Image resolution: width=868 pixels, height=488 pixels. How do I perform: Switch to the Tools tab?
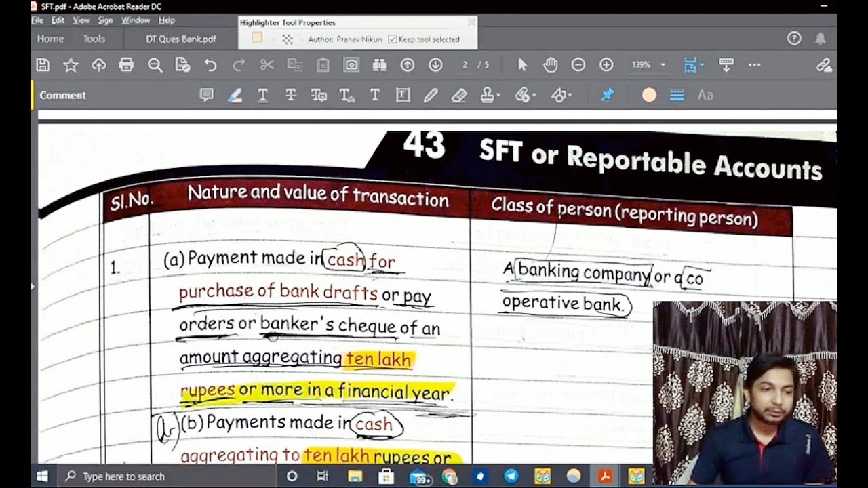94,39
